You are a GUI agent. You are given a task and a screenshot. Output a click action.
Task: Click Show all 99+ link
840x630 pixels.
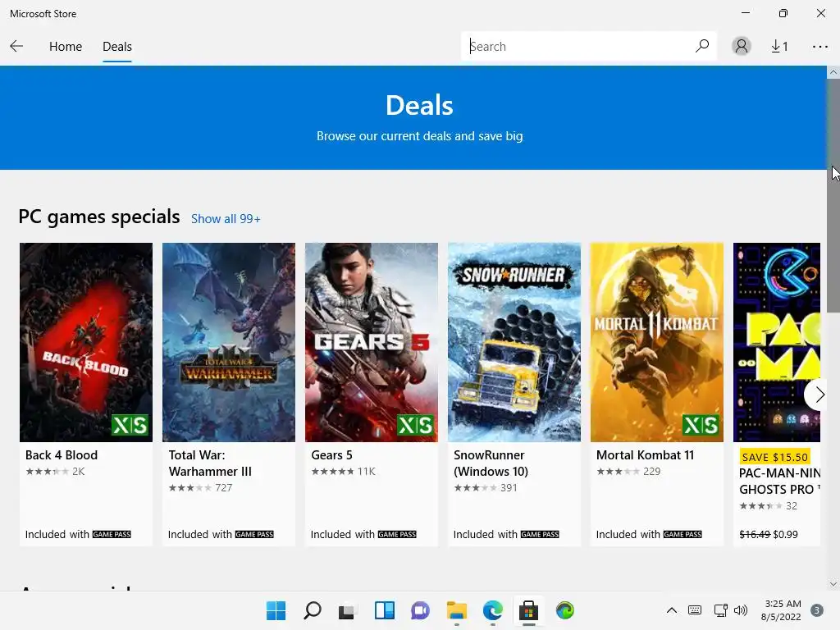pyautogui.click(x=226, y=218)
